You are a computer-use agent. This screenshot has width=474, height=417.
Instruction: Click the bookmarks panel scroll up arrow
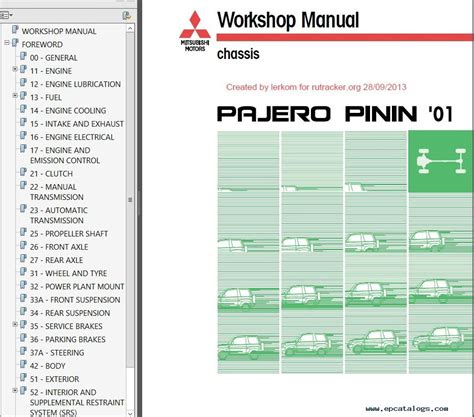[x=130, y=29]
